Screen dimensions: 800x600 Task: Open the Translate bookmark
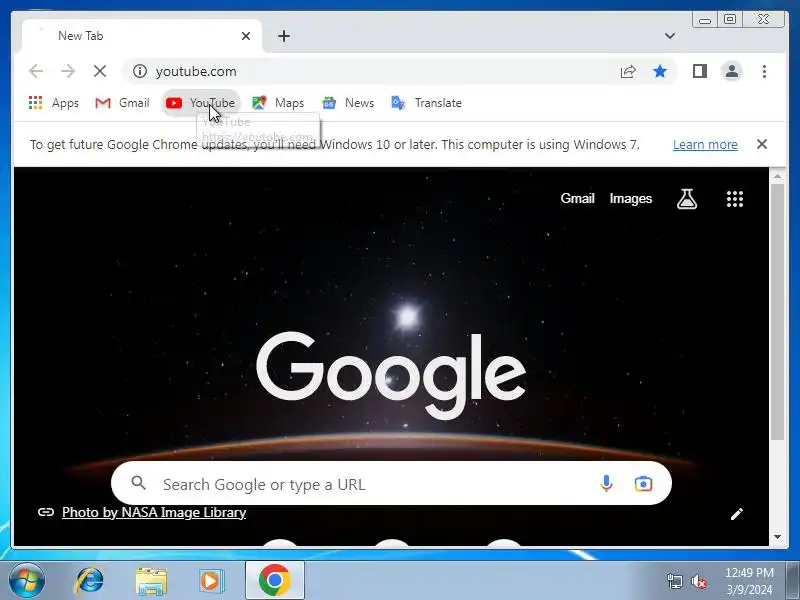427,103
